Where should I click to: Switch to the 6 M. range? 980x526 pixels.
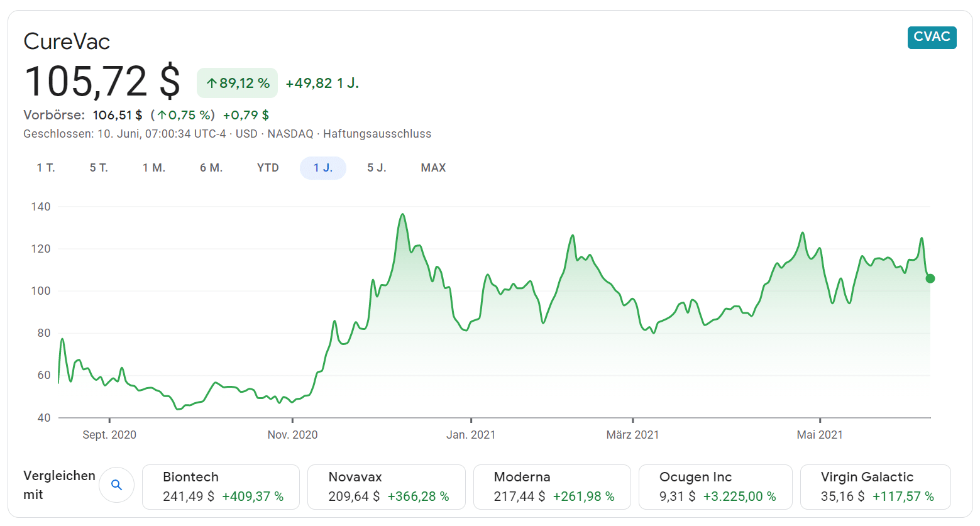211,168
